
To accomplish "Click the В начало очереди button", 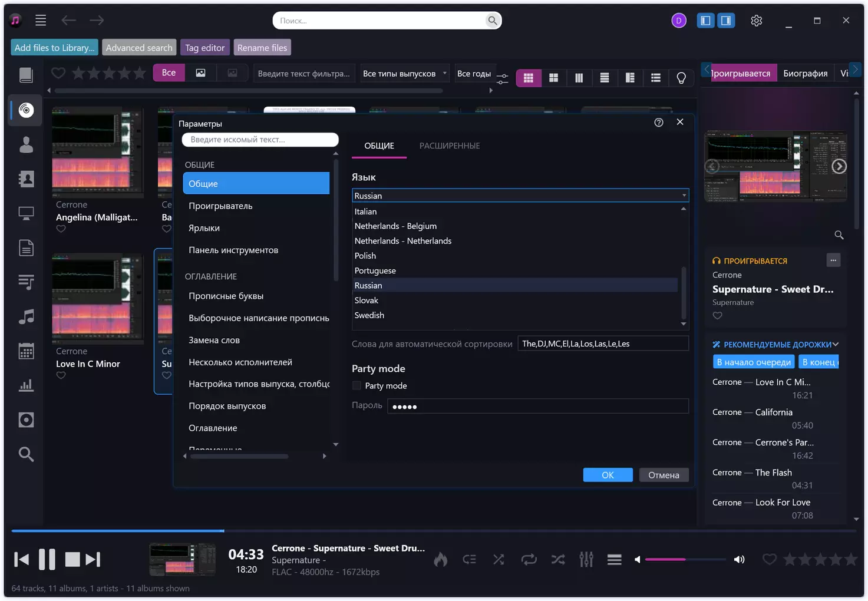I will (754, 362).
